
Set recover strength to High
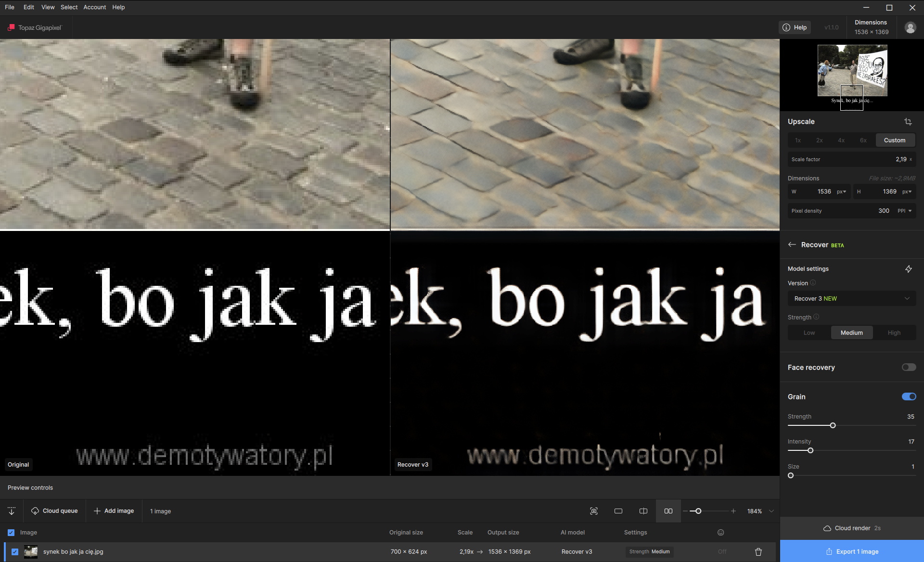tap(894, 333)
